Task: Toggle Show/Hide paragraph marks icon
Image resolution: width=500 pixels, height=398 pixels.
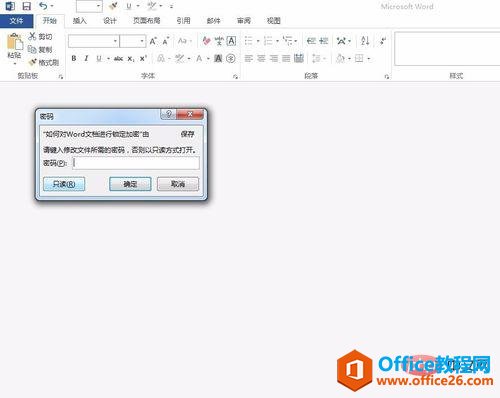Action: coord(383,41)
